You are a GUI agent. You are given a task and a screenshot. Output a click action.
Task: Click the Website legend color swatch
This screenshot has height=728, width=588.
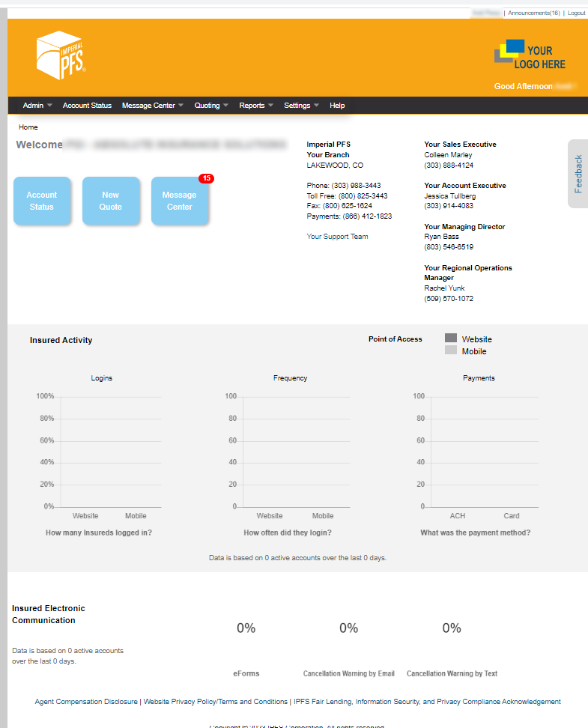[x=450, y=338]
